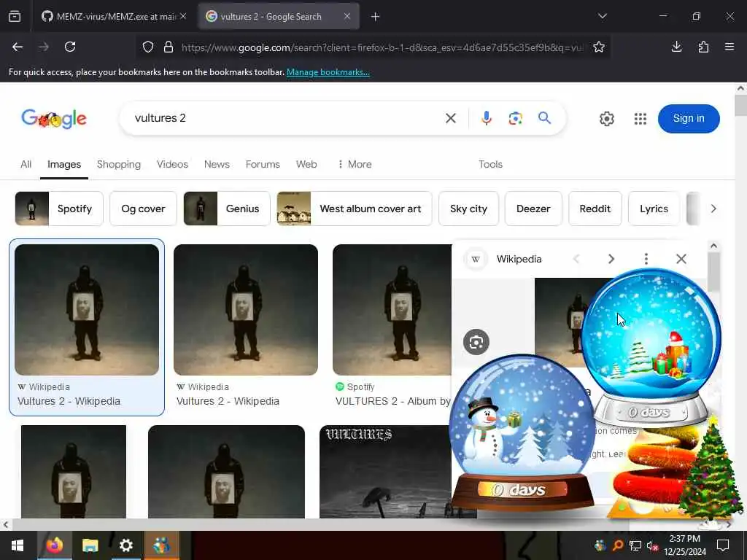Switch to the Forums tab
747x560 pixels.
(x=263, y=164)
